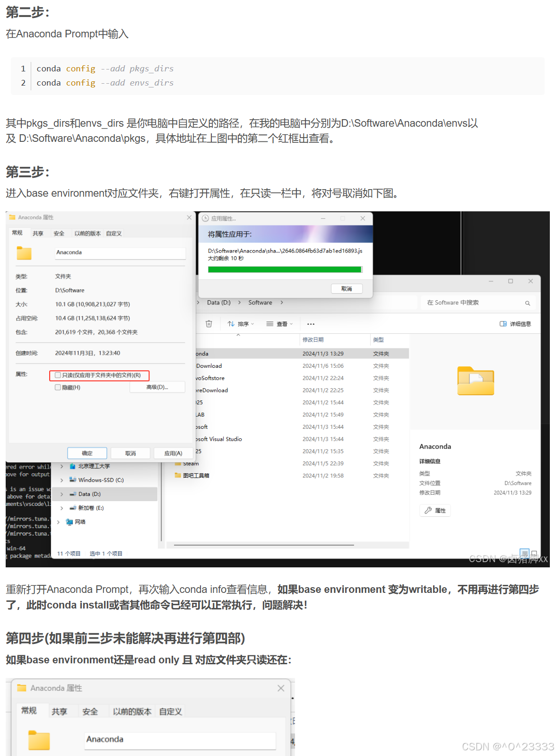Switch to 共享 tab in step-three properties dialog

tap(38, 234)
